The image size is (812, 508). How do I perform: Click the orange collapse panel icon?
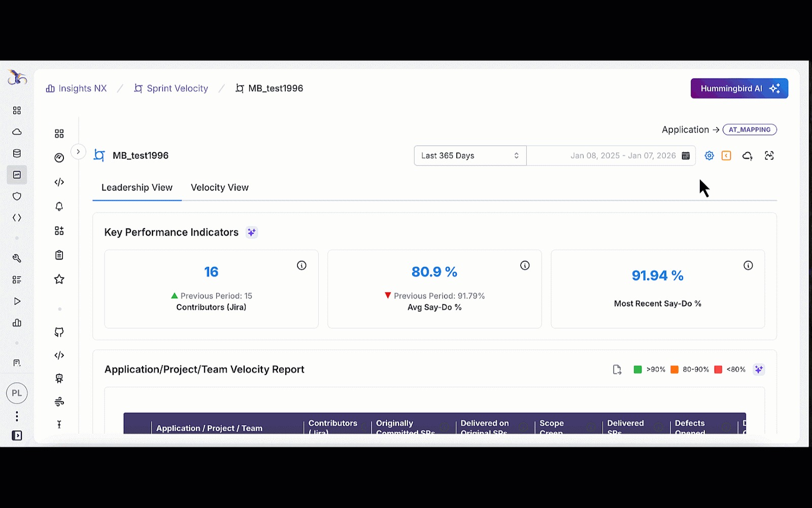tap(726, 155)
